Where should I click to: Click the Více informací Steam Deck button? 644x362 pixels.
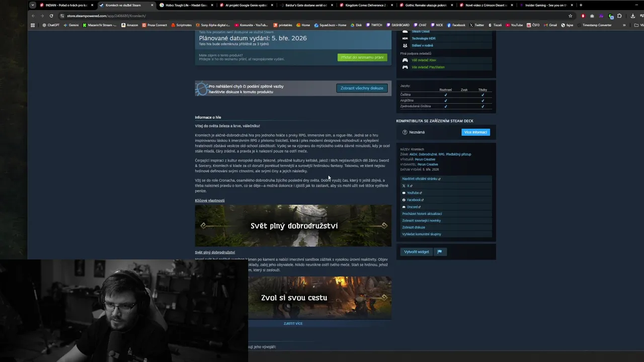coord(475,132)
